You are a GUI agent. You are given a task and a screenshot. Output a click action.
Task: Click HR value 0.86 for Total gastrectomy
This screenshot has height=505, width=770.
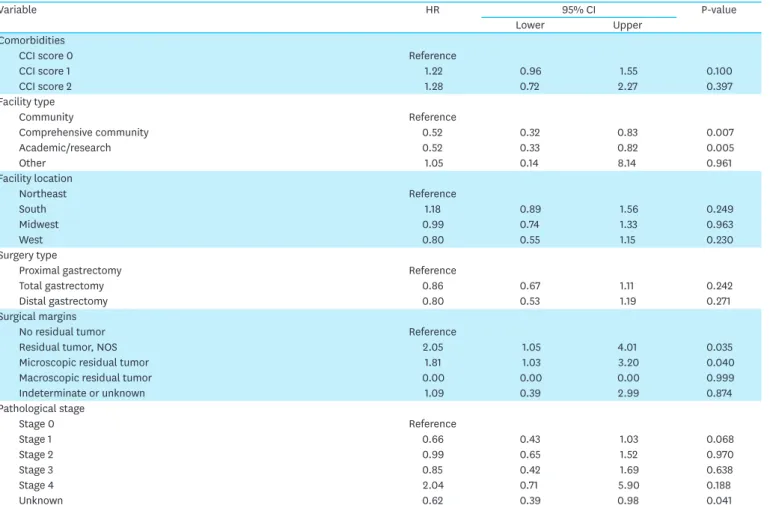point(433,286)
